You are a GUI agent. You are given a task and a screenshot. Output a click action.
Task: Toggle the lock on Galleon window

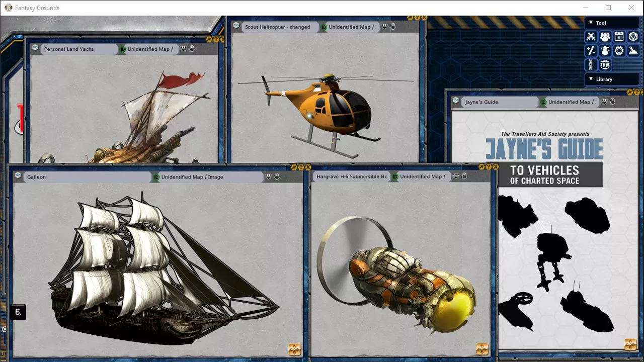(277, 176)
